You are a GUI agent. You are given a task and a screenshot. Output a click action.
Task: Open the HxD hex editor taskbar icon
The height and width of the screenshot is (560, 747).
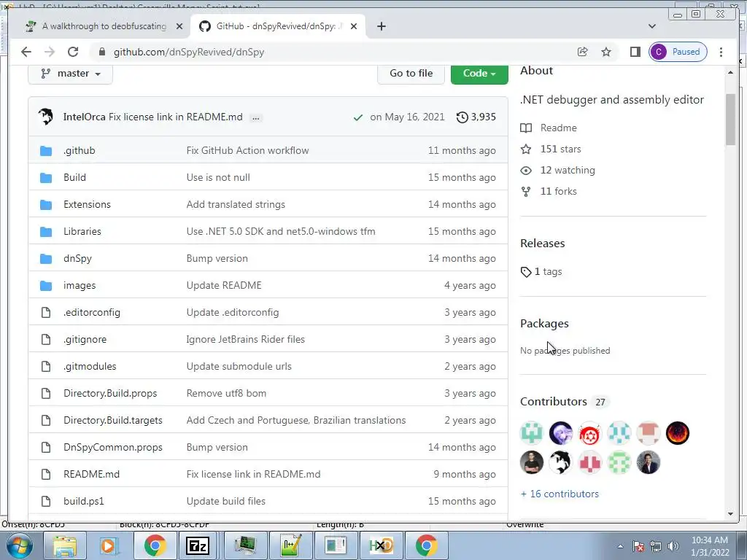click(381, 545)
